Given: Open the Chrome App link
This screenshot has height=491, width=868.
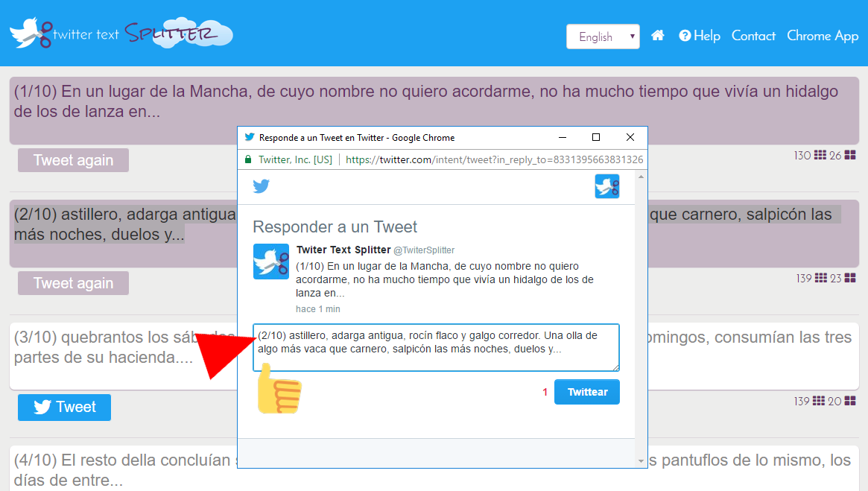Looking at the screenshot, I should [x=823, y=36].
